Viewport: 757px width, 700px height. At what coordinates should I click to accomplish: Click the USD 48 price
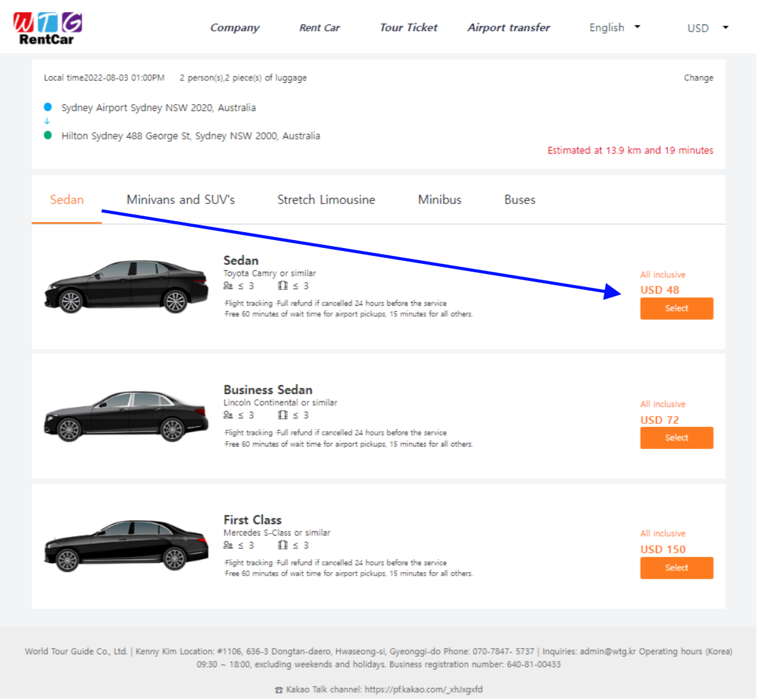coord(660,290)
